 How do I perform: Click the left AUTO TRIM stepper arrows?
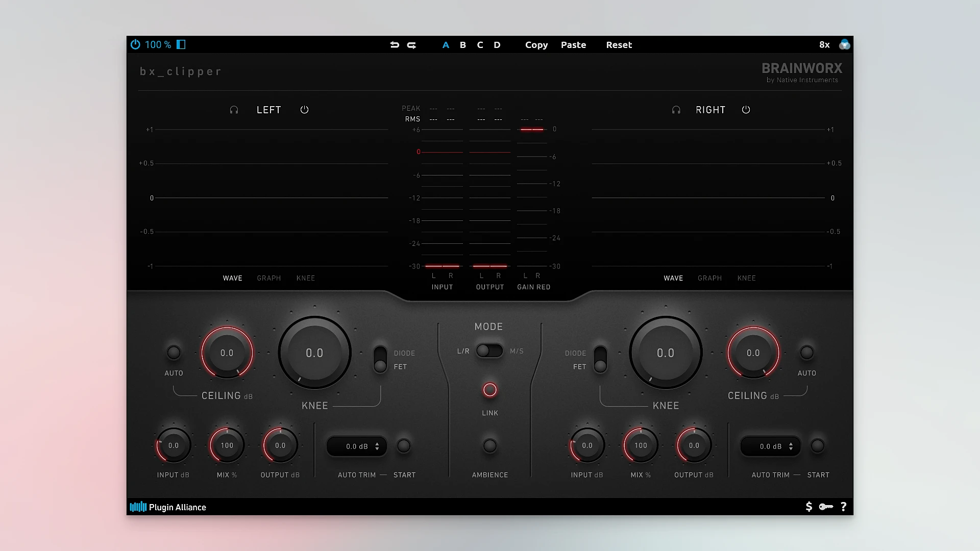[x=378, y=446]
